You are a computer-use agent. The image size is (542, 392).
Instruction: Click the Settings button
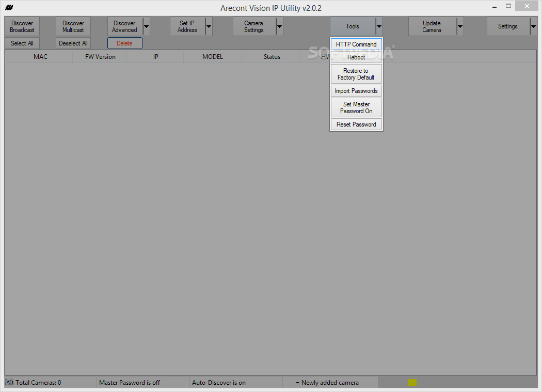508,26
